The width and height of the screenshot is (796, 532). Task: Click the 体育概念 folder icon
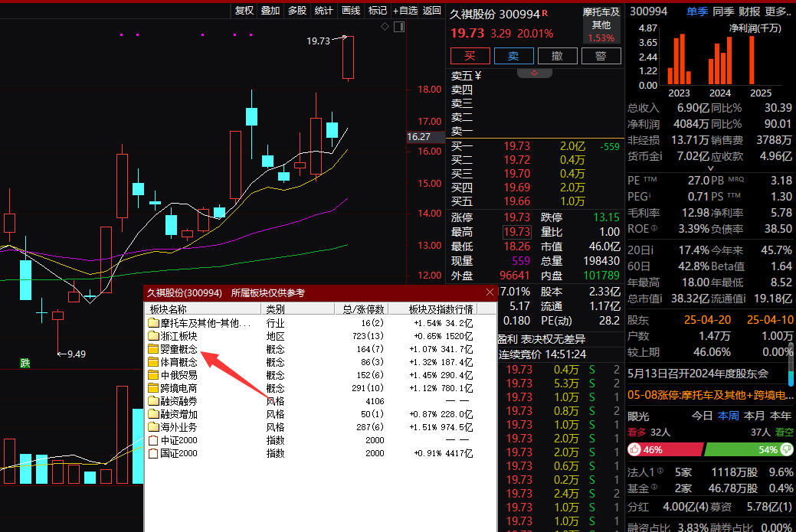point(153,362)
